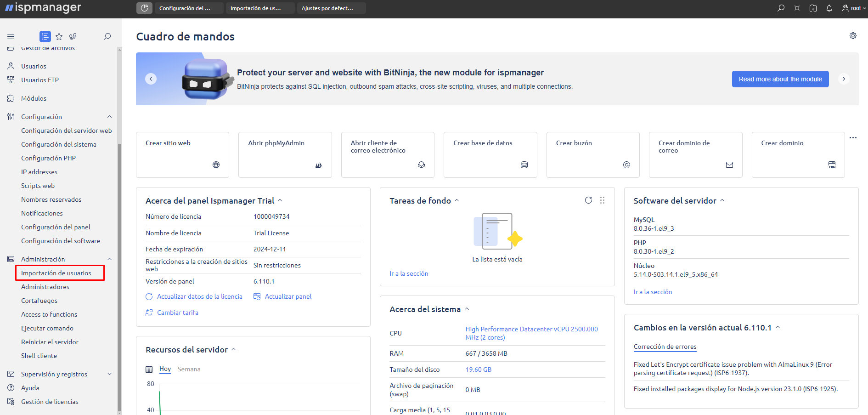Image resolution: width=868 pixels, height=415 pixels.
Task: Collapse the Administración menu group
Action: click(x=109, y=259)
